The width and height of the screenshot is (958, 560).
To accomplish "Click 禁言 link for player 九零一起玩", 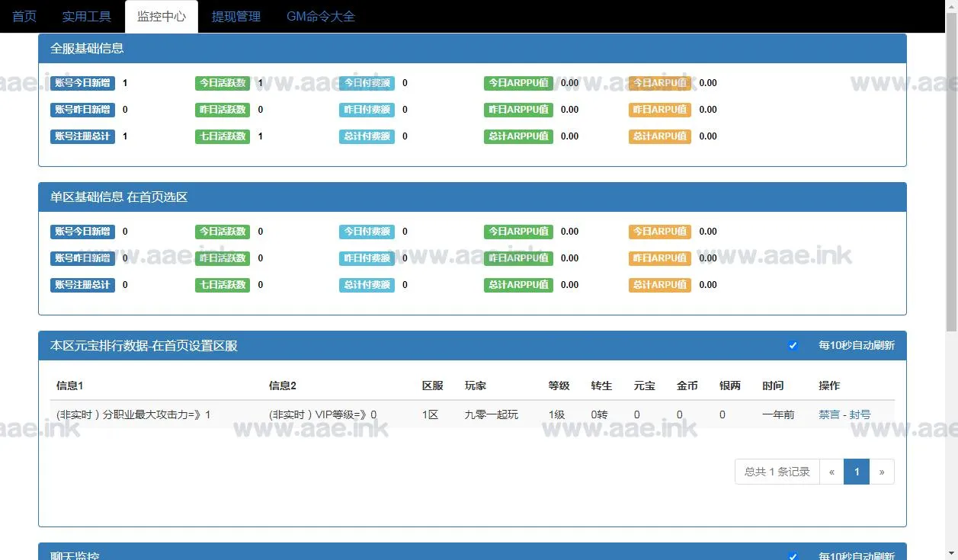I will (x=829, y=414).
